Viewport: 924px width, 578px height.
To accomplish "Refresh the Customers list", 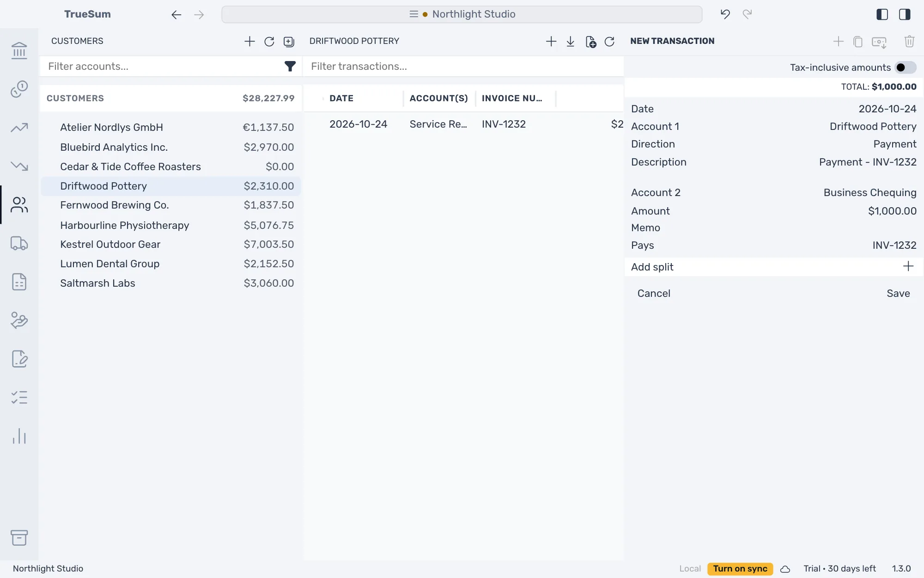I will click(269, 41).
